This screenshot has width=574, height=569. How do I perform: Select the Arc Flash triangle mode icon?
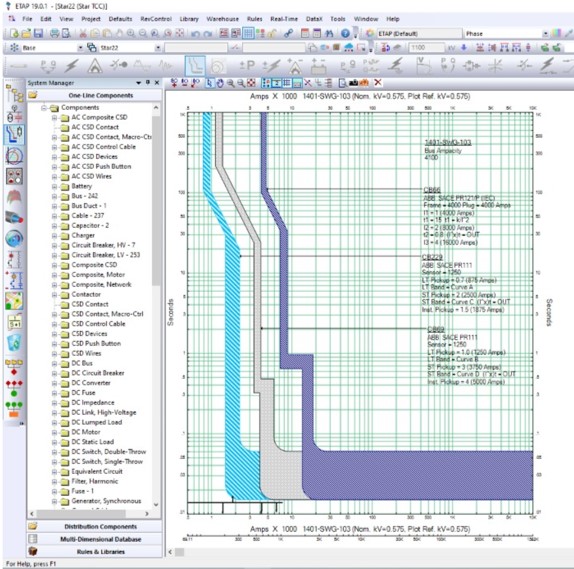[95, 66]
